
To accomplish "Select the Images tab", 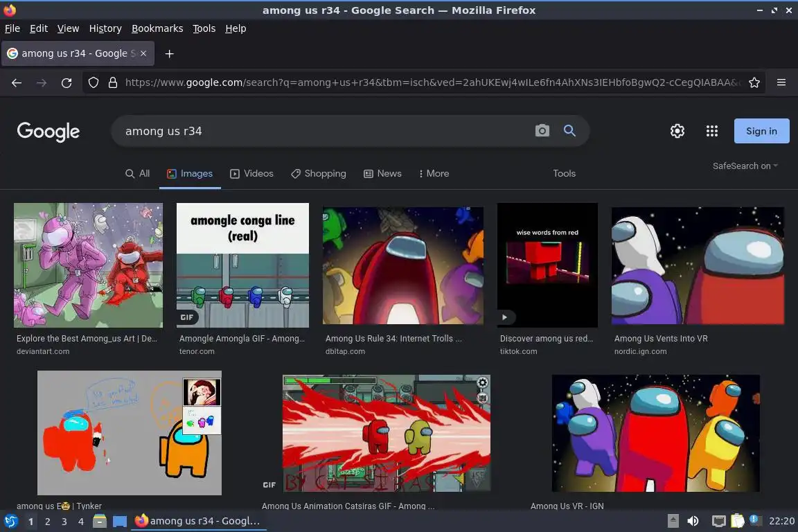I will (190, 174).
